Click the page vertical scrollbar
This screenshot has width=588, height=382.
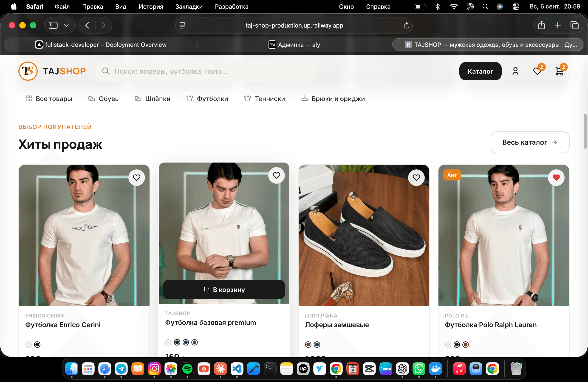click(x=585, y=131)
